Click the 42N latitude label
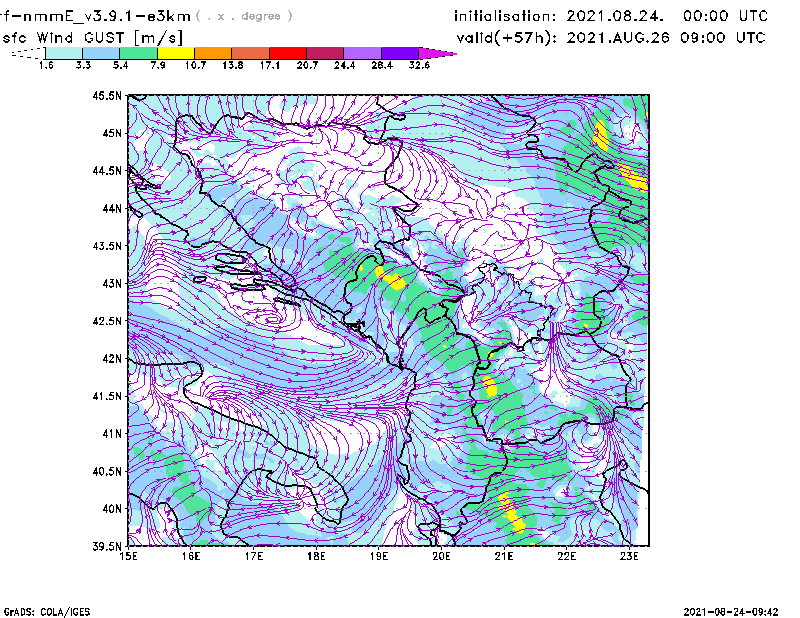This screenshot has width=800, height=618. click(x=112, y=358)
